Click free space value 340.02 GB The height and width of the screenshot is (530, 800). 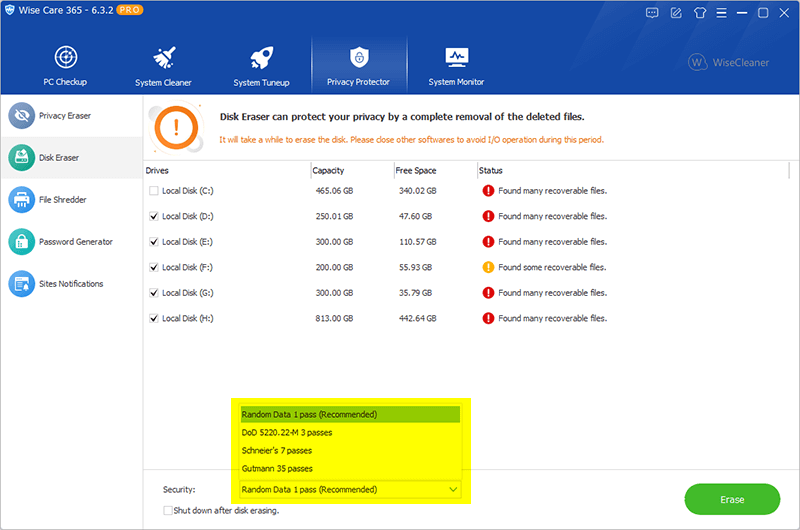[x=417, y=191]
